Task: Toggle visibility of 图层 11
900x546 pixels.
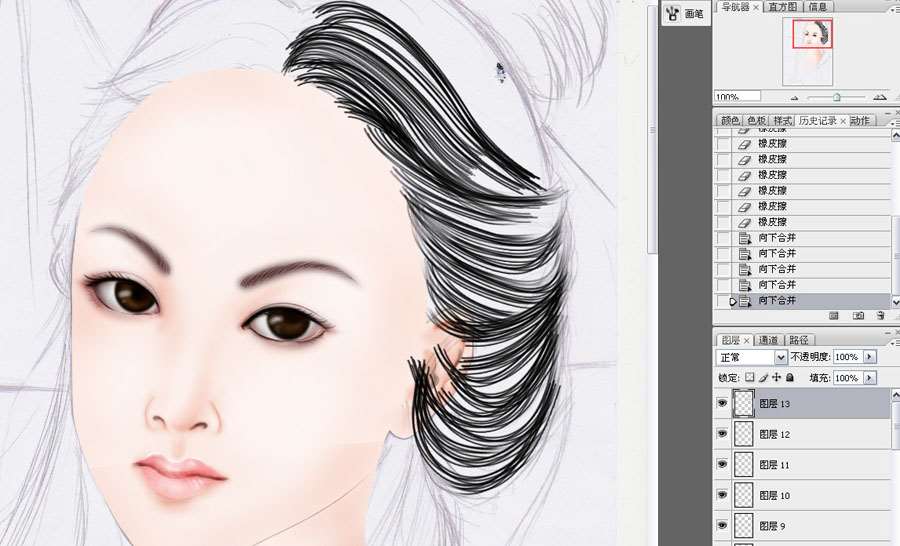Action: [x=722, y=464]
